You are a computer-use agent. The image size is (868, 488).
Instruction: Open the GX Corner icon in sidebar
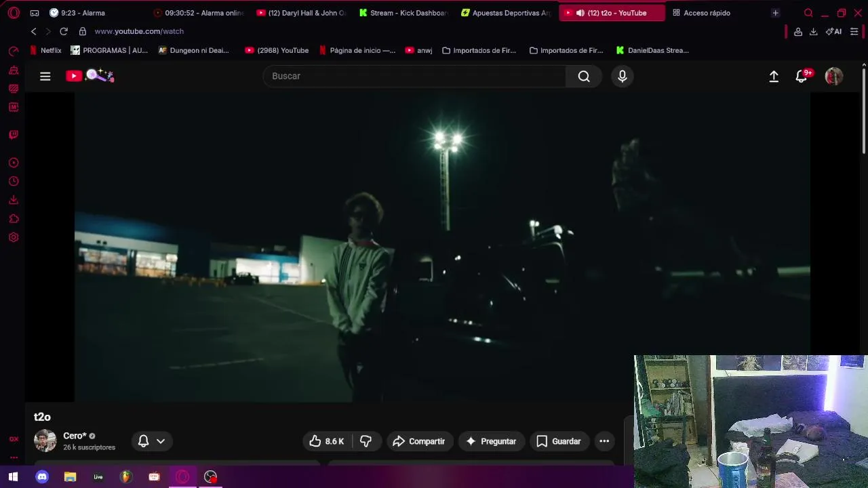point(14,439)
